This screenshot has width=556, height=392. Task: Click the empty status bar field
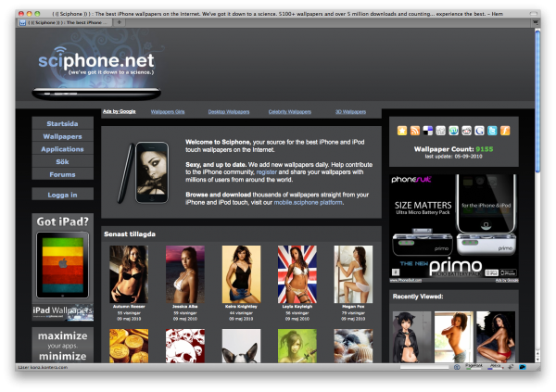pos(424,367)
